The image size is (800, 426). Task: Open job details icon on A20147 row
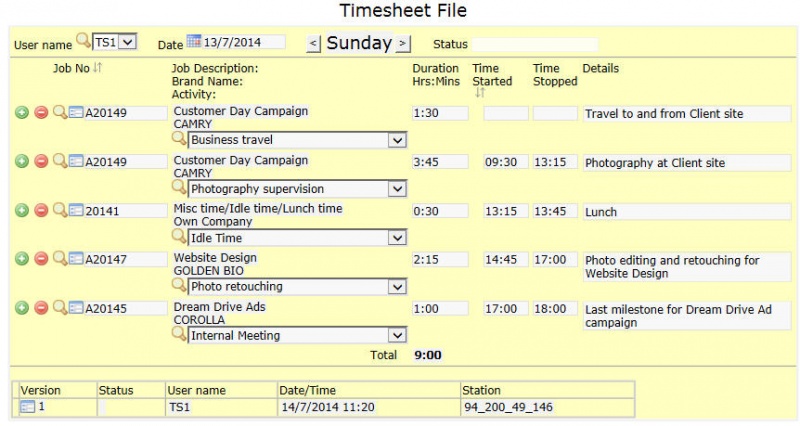[76, 258]
